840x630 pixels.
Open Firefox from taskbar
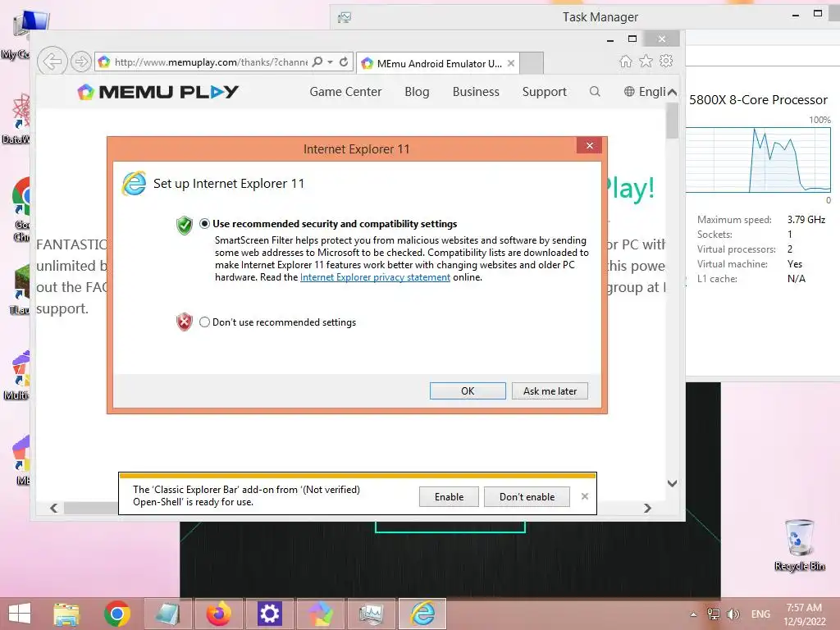point(218,614)
